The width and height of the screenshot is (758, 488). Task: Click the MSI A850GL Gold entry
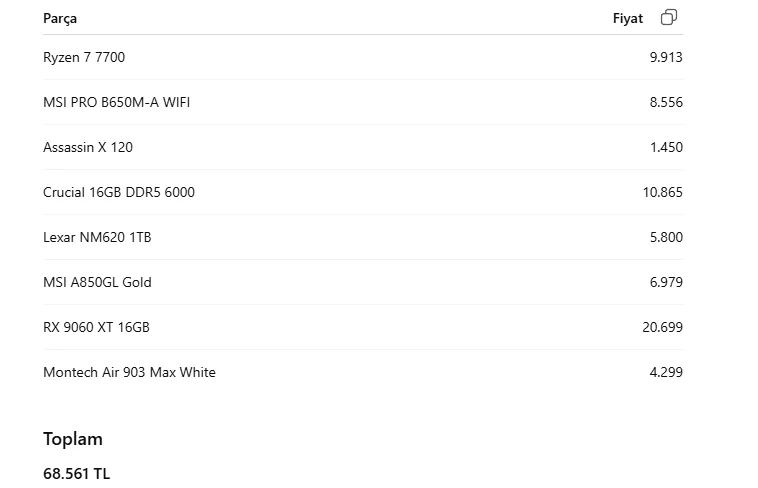click(x=97, y=282)
